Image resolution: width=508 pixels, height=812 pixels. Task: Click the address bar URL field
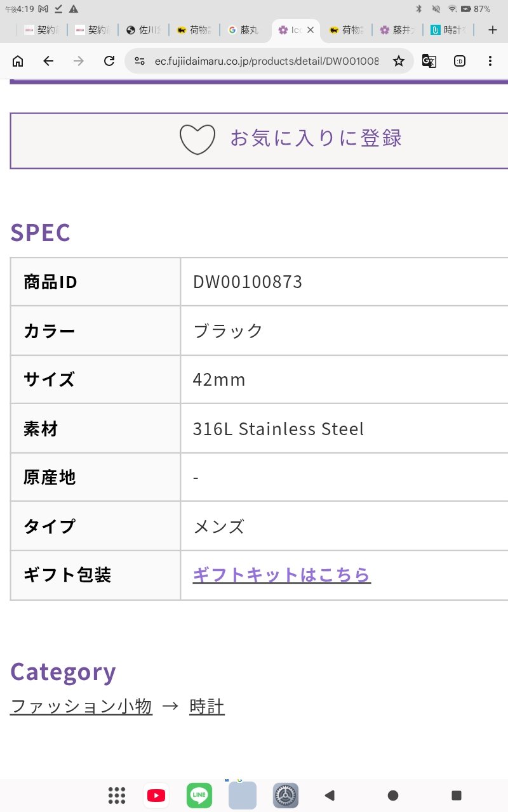pos(267,61)
